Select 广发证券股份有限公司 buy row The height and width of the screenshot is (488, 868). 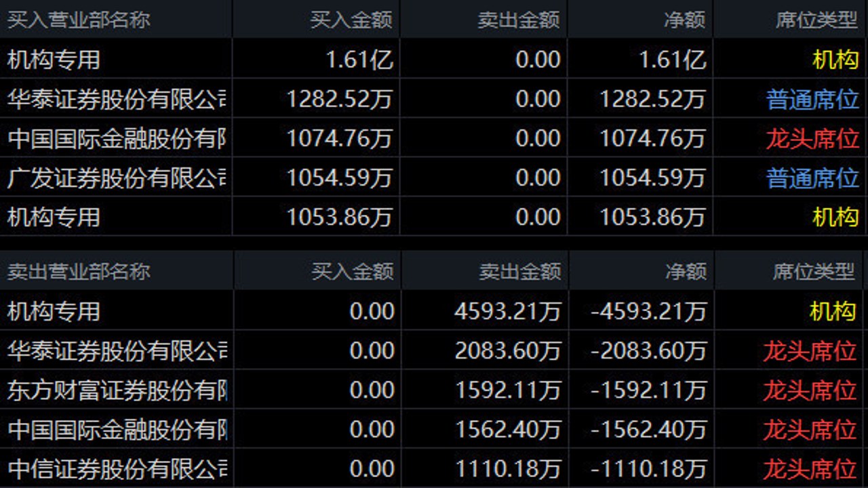tap(434, 178)
